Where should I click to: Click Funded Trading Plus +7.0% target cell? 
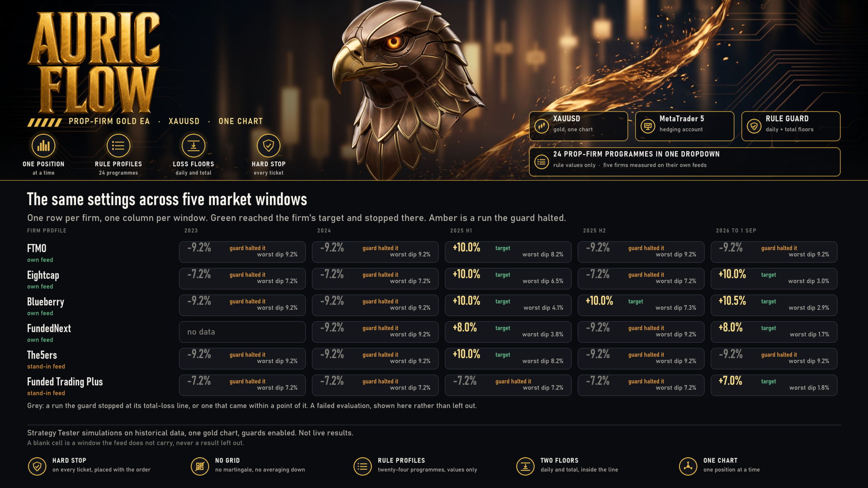(x=774, y=385)
